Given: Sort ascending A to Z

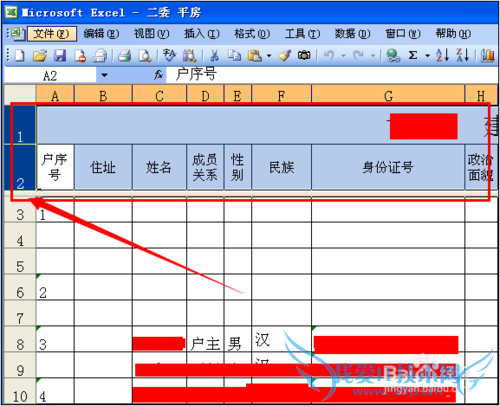Looking at the screenshot, I should coord(443,55).
